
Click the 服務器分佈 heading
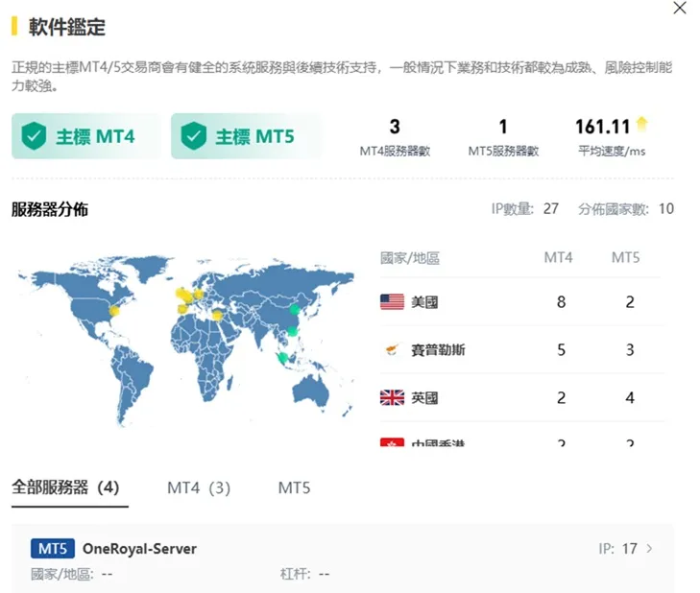[50, 209]
